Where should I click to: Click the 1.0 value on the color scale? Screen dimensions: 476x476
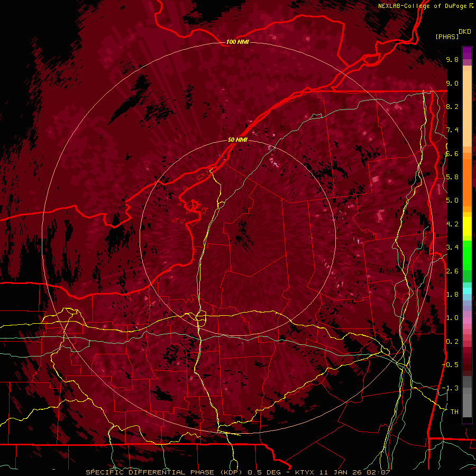click(x=452, y=318)
